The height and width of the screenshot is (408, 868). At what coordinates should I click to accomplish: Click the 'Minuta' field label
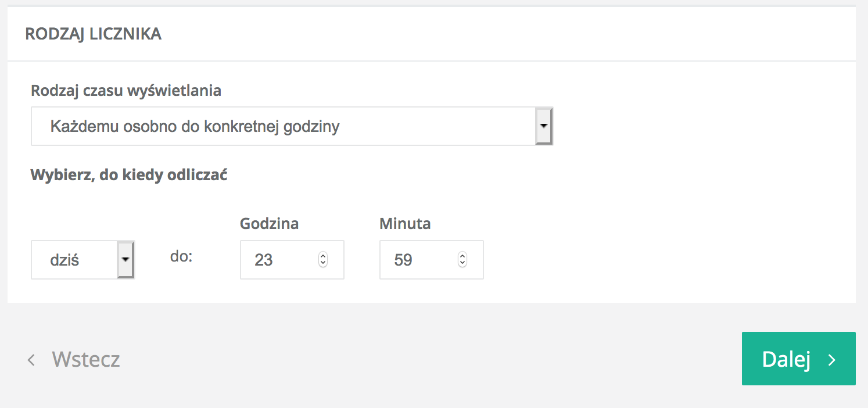(x=405, y=224)
